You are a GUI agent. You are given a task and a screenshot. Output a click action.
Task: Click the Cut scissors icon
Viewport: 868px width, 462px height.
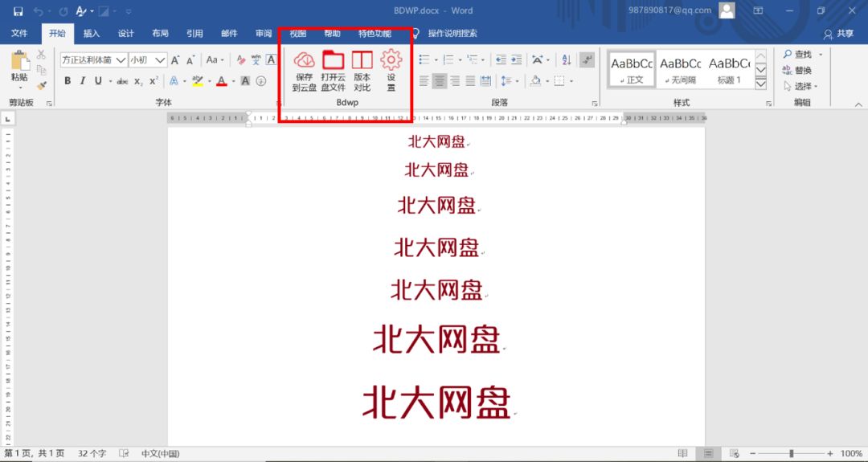point(41,55)
